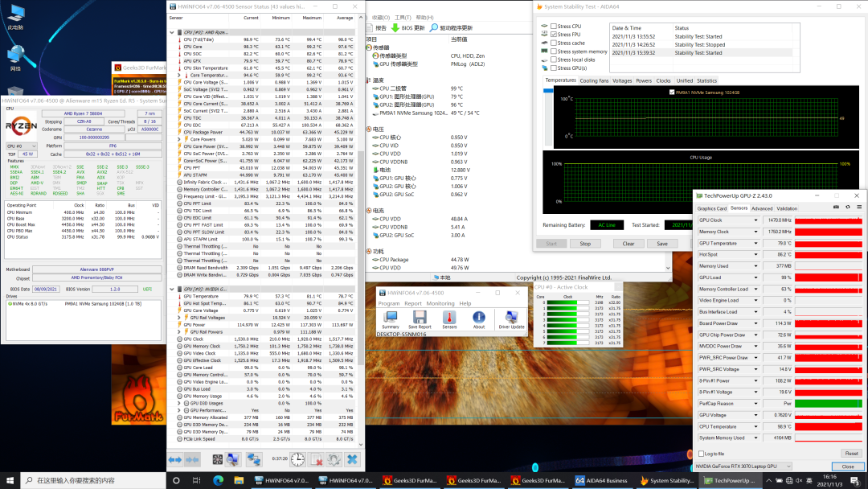Enable Stress CPU checkbox

pos(554,26)
